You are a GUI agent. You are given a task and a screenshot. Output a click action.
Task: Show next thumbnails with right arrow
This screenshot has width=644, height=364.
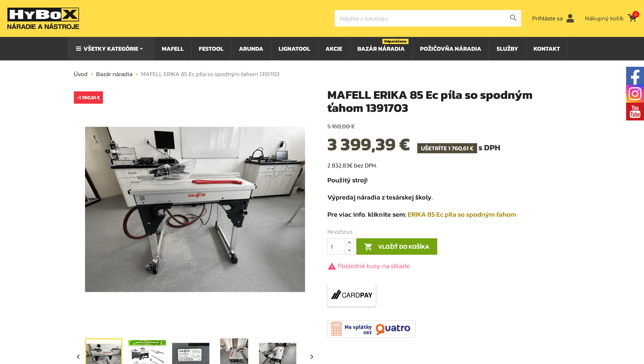[312, 357]
